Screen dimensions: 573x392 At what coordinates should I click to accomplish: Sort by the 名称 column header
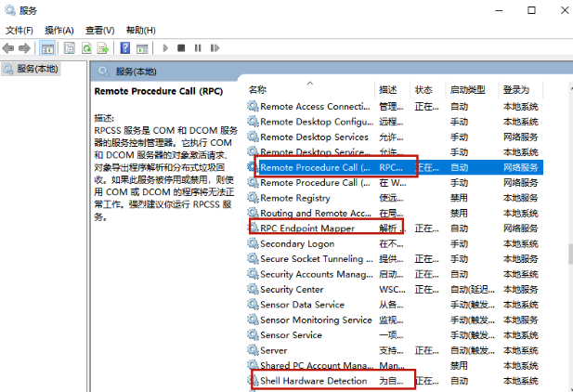[258, 90]
